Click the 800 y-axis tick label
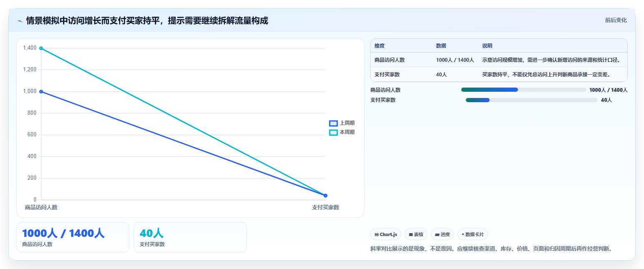644x269 pixels. click(x=32, y=113)
